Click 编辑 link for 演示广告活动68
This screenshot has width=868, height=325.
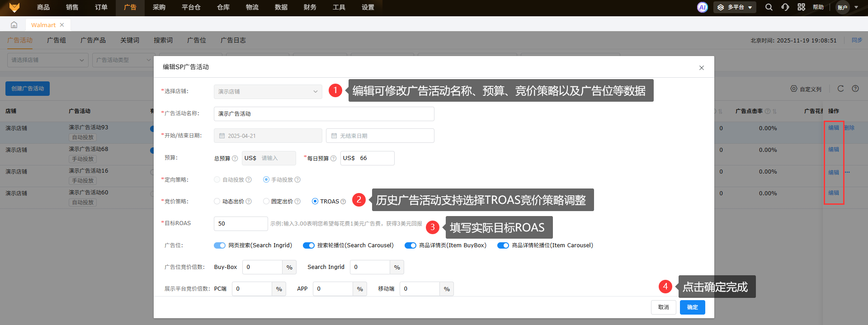click(x=834, y=150)
